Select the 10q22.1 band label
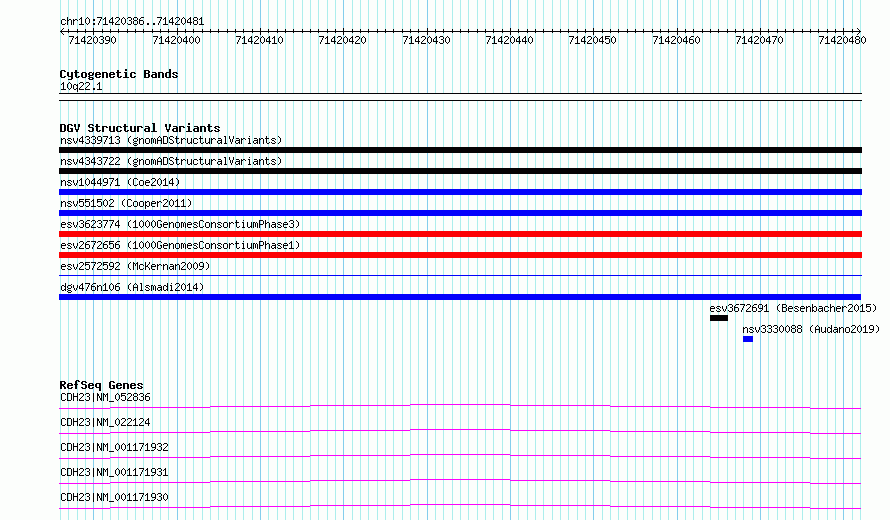 tap(81, 86)
